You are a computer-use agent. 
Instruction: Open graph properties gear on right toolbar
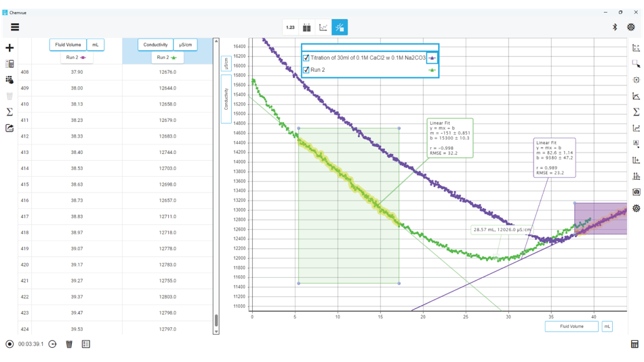(636, 208)
